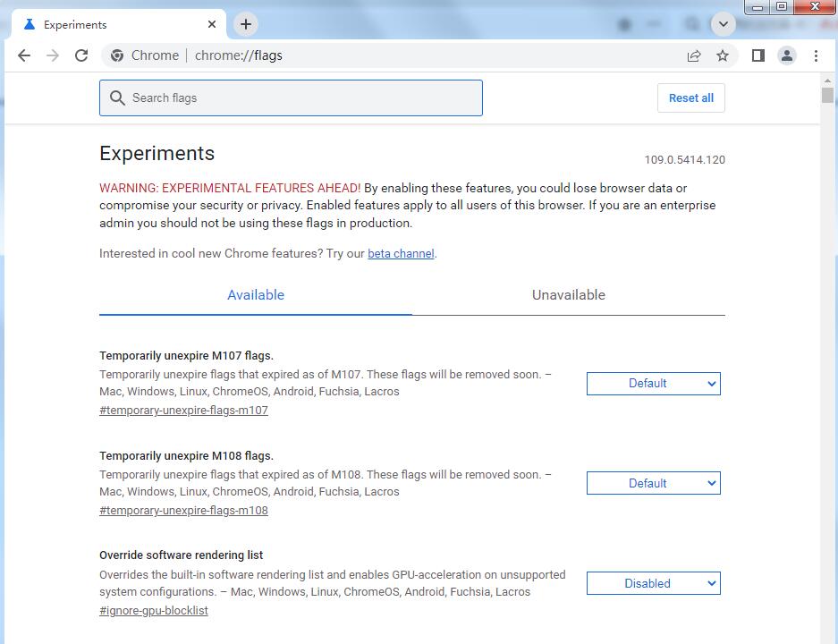
Task: Open a new tab with plus button
Action: coord(246,24)
